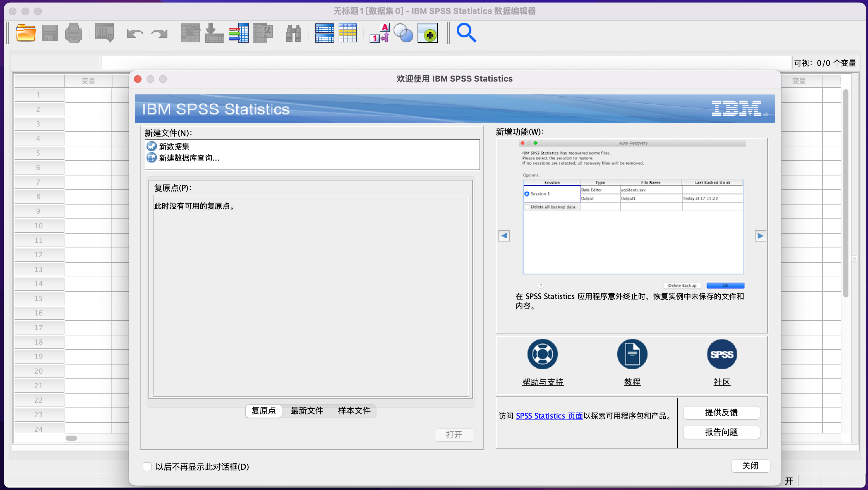868x490 pixels.
Task: Switch to the 样本文件 tab
Action: (x=354, y=410)
